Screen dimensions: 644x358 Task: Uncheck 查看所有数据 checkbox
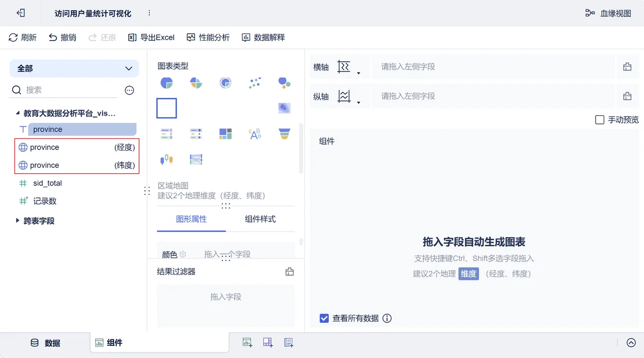[325, 318]
